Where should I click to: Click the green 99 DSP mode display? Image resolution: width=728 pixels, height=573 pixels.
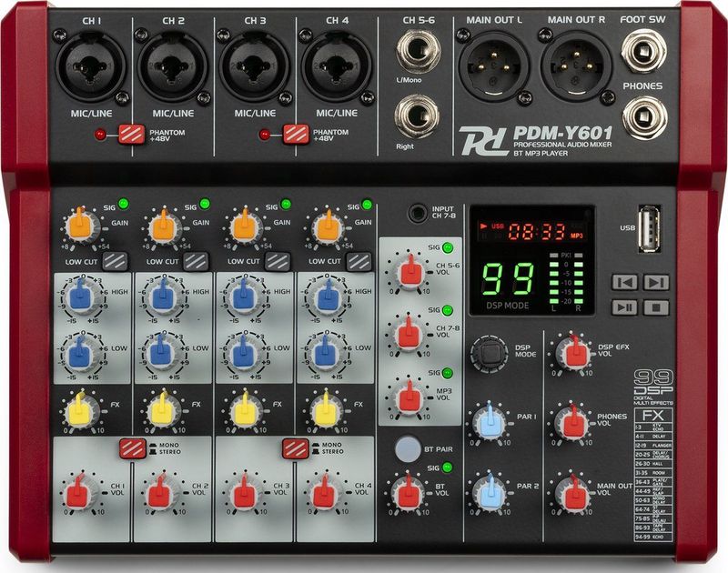tap(508, 279)
